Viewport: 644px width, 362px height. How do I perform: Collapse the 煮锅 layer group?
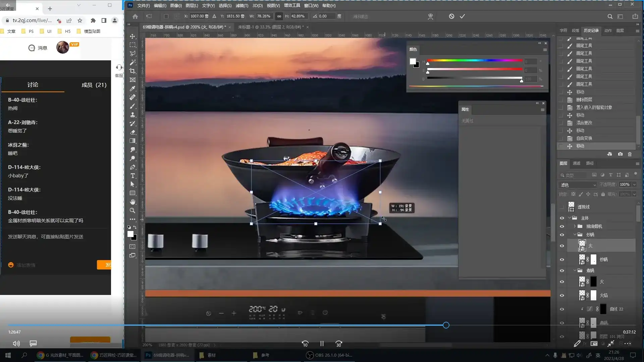point(575,270)
